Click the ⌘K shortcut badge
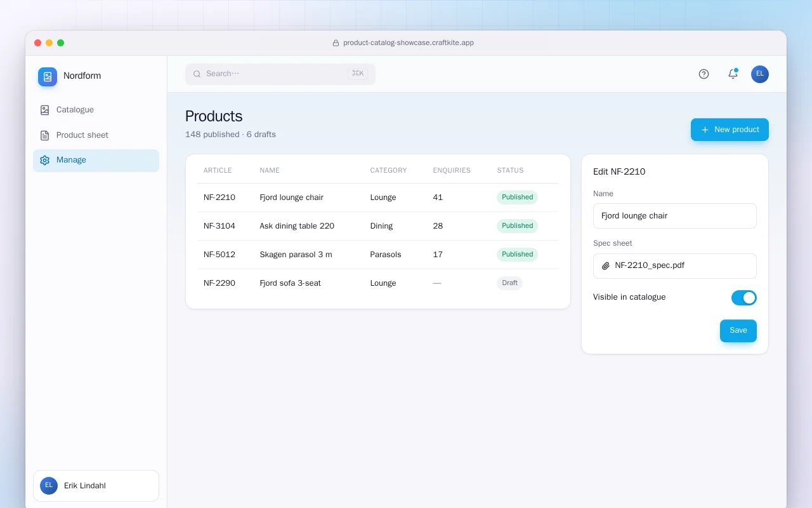 358,74
